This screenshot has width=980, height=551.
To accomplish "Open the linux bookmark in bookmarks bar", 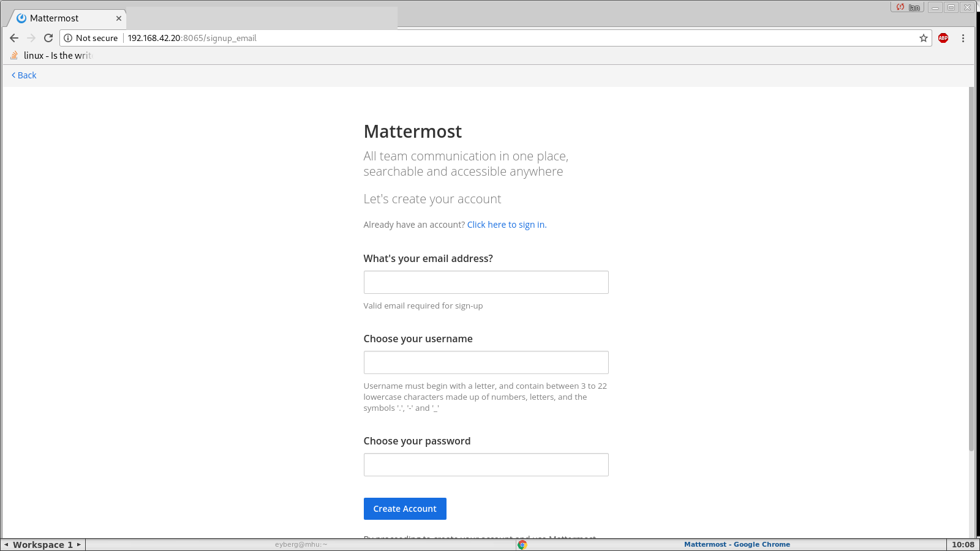I will [51, 56].
